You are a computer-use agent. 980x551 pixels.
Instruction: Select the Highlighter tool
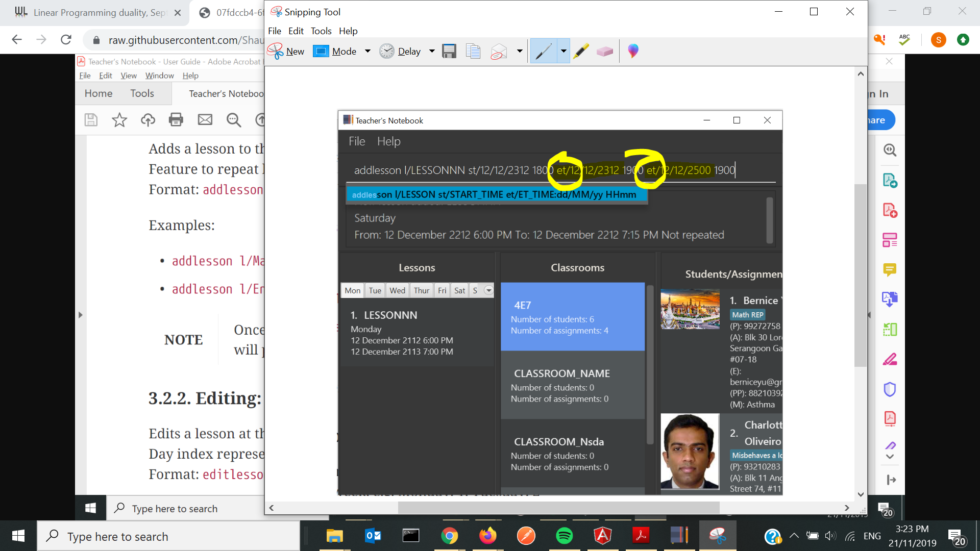pos(581,51)
